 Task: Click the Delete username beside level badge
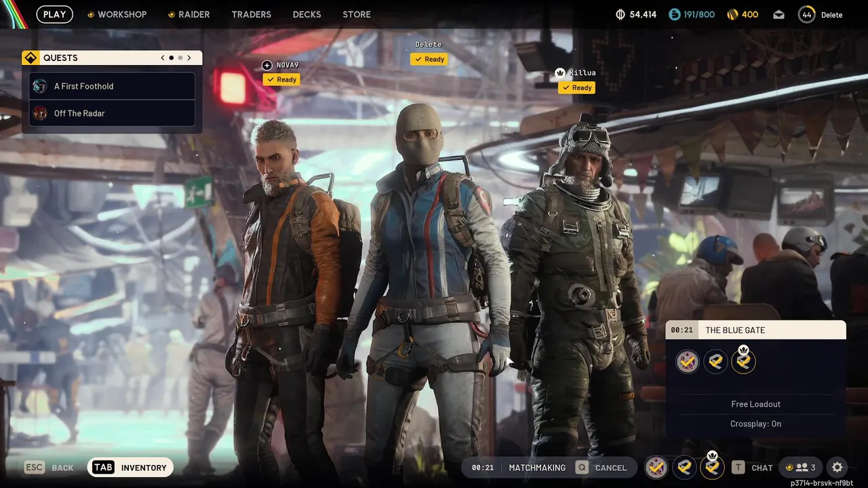click(831, 15)
